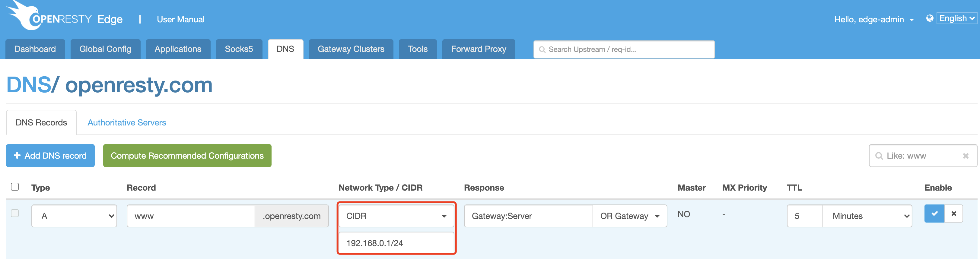The image size is (980, 269).
Task: Click the Enable column header
Action: click(x=938, y=188)
